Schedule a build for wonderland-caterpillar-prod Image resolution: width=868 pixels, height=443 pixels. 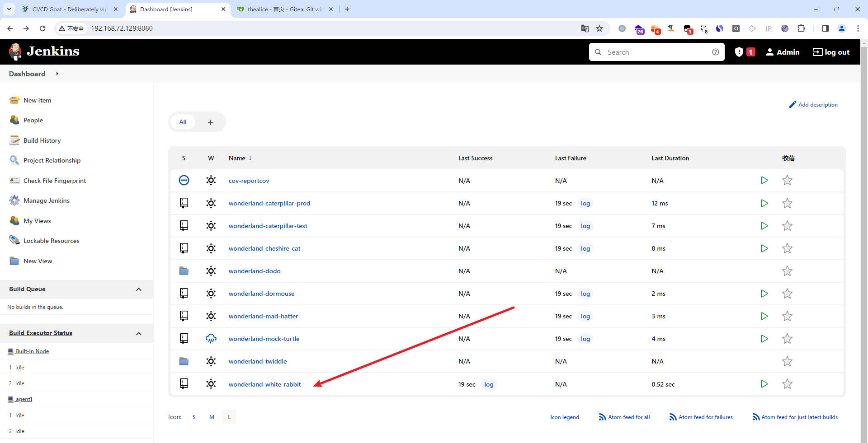pos(764,203)
